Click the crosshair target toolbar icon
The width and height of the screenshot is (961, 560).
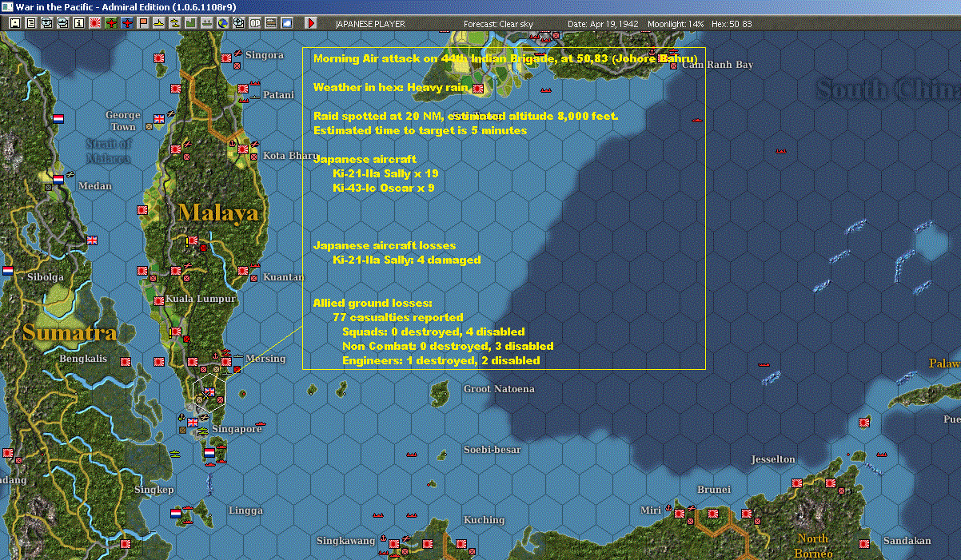coord(238,23)
